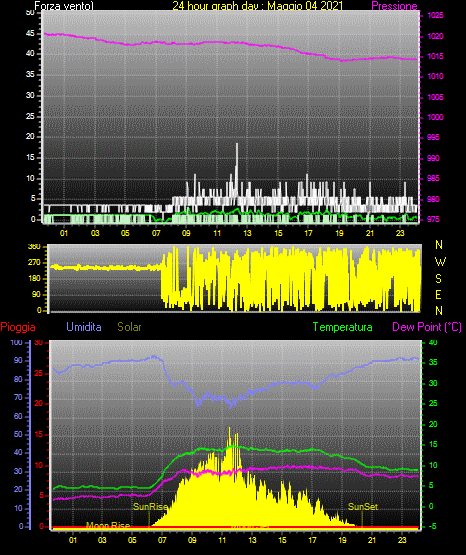The width and height of the screenshot is (466, 555).
Task: Click the 995 value on pressure axis
Action: point(433,137)
